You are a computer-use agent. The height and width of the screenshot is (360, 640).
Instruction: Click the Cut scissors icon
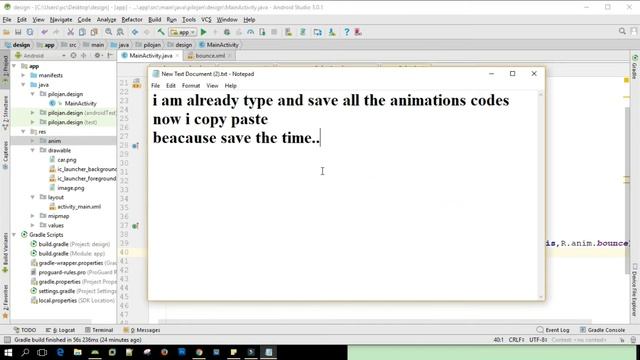coord(70,32)
